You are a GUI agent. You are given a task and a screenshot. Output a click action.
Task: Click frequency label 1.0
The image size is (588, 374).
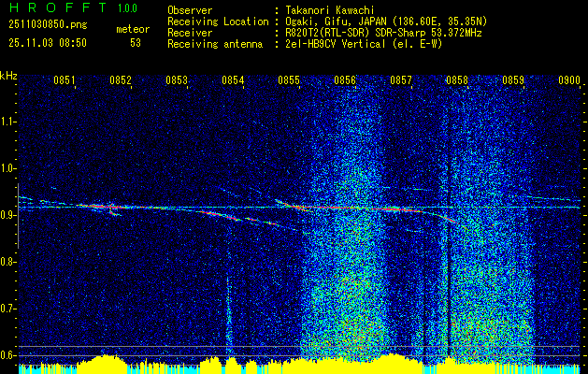pos(8,168)
